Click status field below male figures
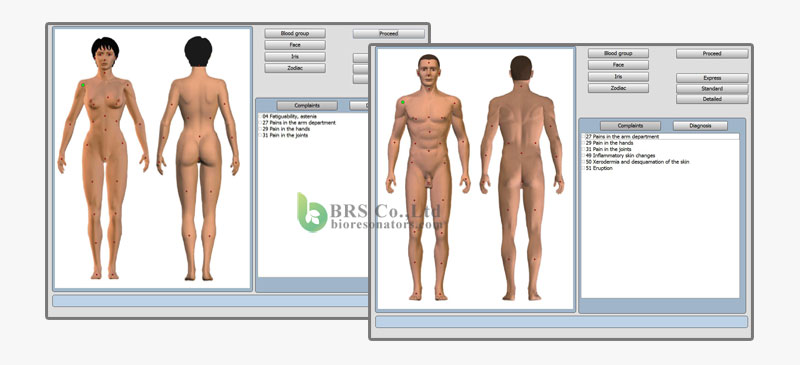Viewport: 800px width, 365px height. coord(561,322)
